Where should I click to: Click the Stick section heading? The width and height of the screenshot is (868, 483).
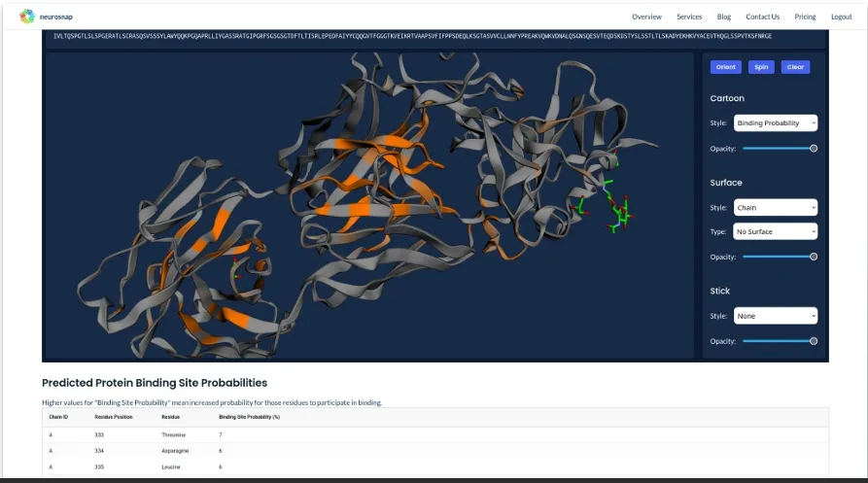(719, 291)
